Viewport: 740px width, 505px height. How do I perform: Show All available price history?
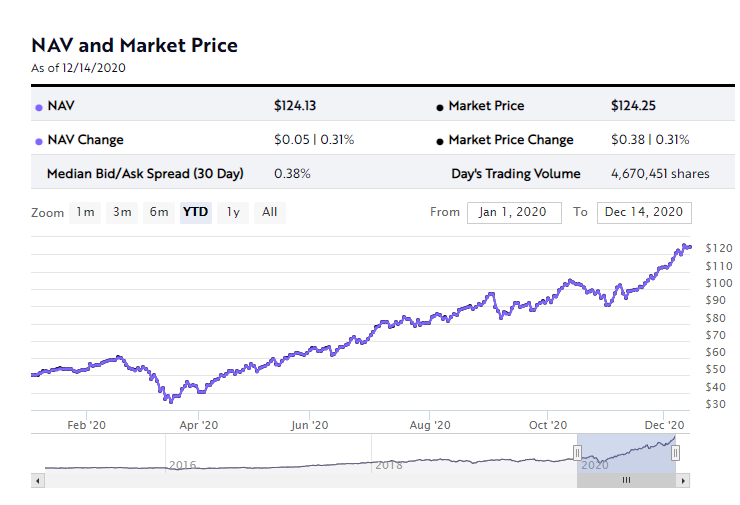click(x=269, y=212)
